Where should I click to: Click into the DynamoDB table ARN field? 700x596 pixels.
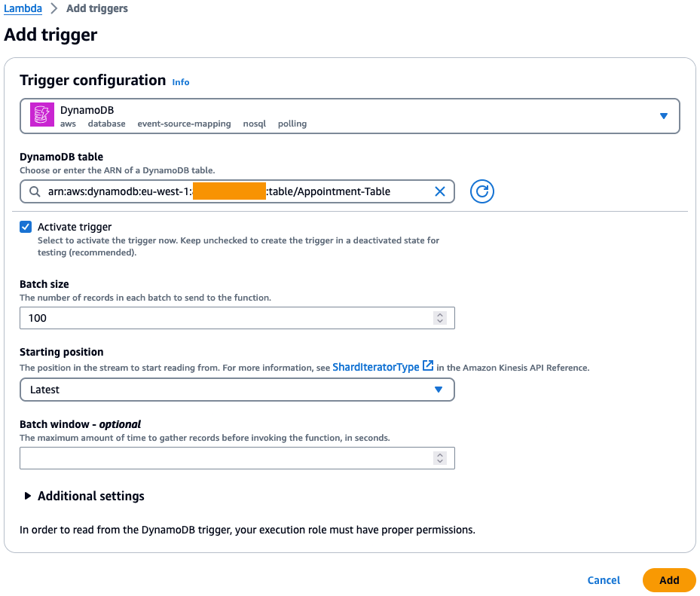[x=226, y=191]
